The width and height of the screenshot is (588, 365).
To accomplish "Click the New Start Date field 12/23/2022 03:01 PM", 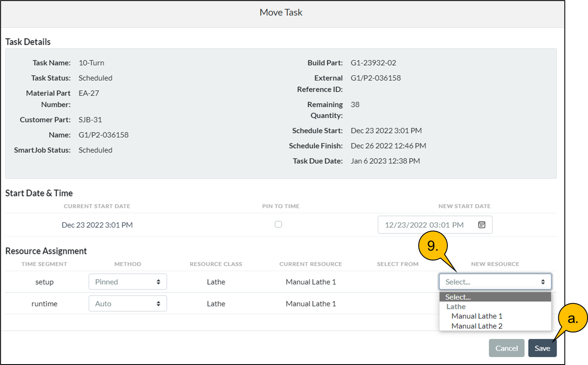I will point(435,225).
